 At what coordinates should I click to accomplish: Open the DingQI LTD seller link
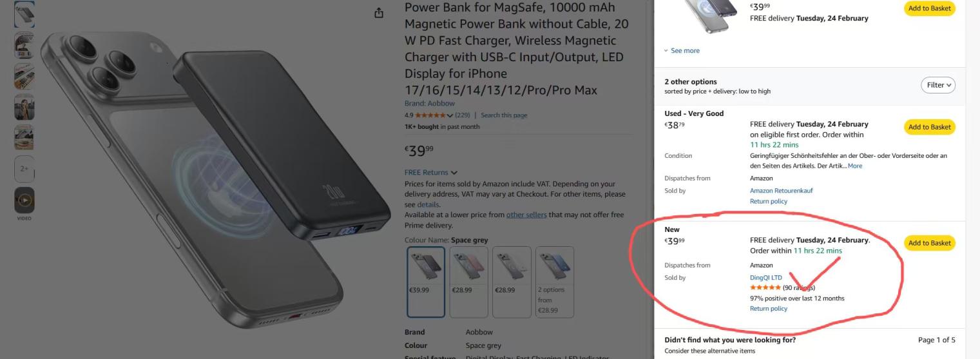[766, 278]
